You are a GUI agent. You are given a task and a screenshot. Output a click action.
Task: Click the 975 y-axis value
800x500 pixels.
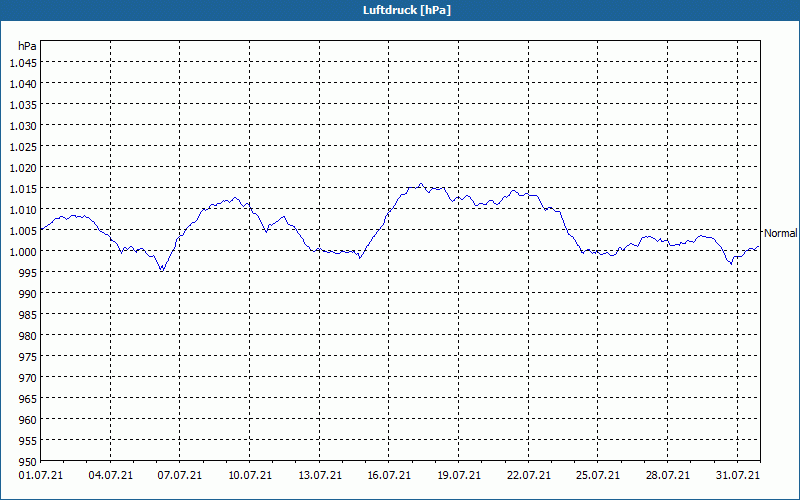(28, 357)
